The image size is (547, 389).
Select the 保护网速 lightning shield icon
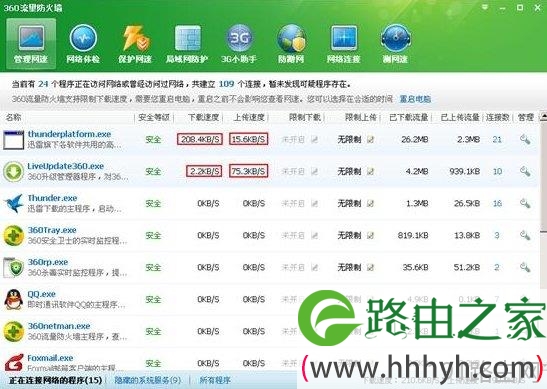[x=135, y=44]
